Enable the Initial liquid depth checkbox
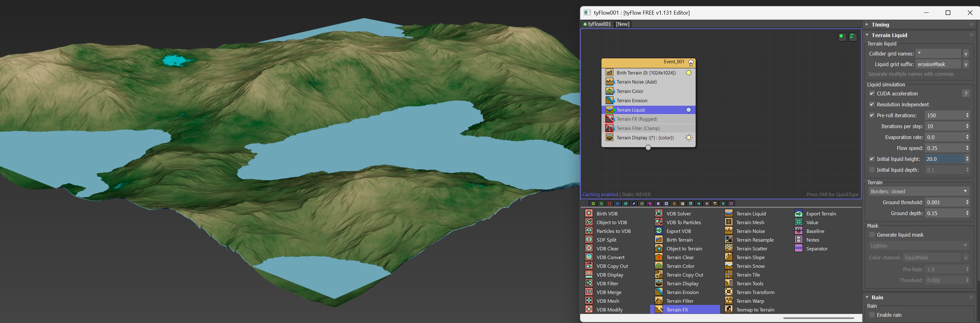Image resolution: width=980 pixels, height=323 pixels. (x=872, y=170)
